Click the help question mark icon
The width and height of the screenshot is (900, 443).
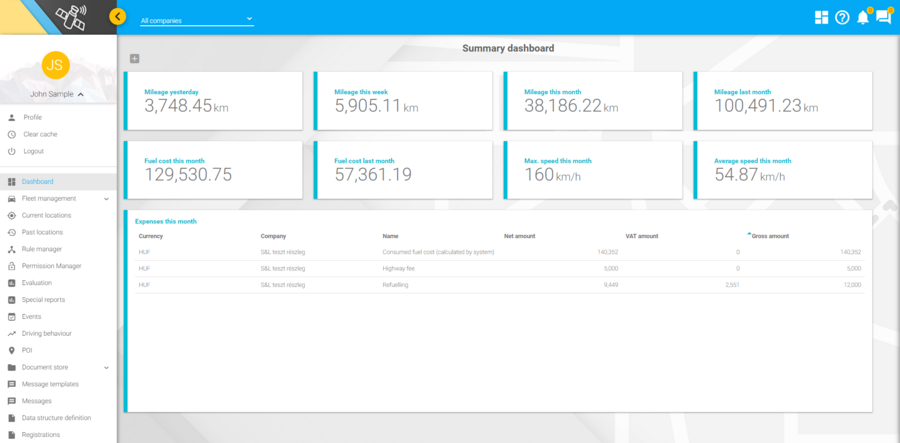[x=842, y=17]
